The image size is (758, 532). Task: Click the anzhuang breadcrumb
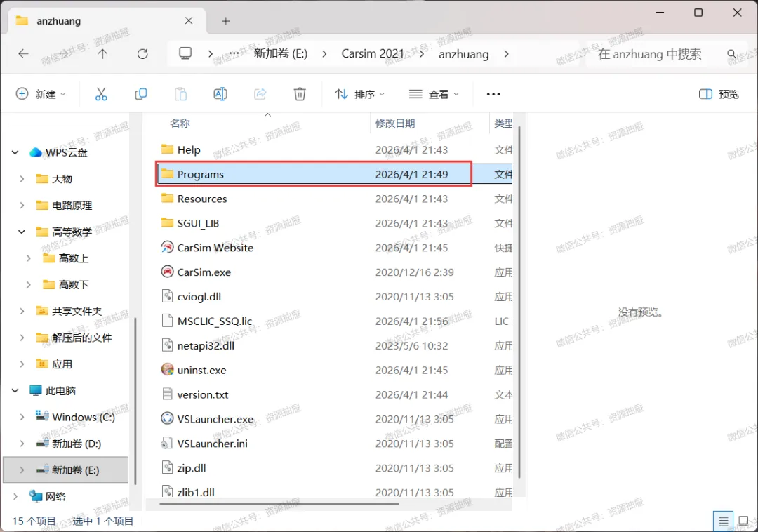click(x=464, y=54)
